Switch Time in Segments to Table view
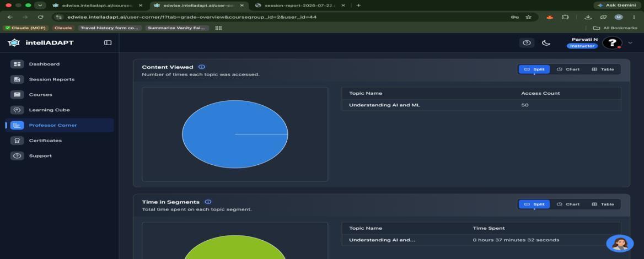The width and height of the screenshot is (644, 259). pyautogui.click(x=603, y=204)
